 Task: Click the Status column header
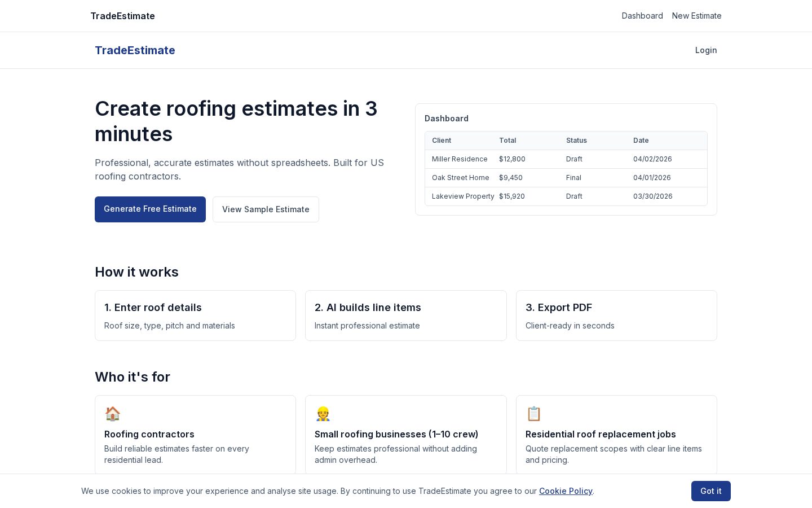(576, 141)
